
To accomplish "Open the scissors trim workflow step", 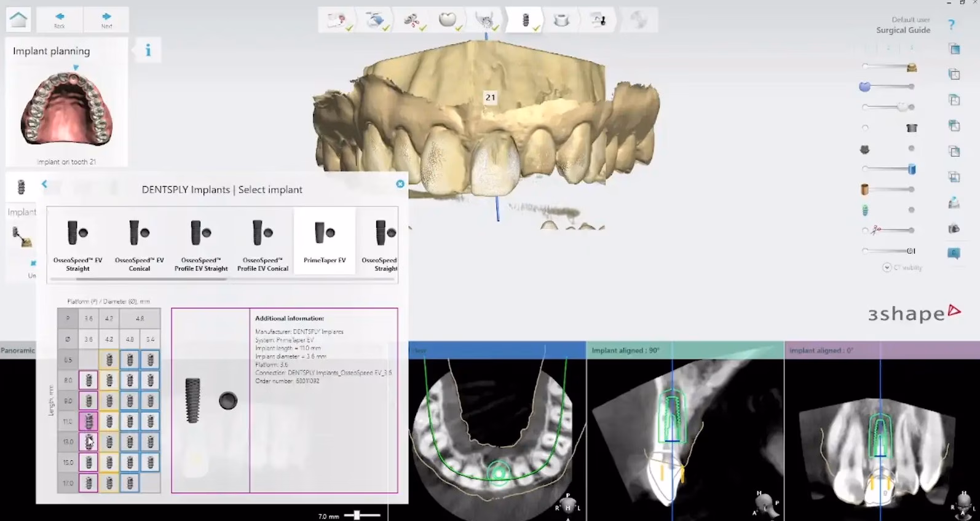I will (412, 20).
